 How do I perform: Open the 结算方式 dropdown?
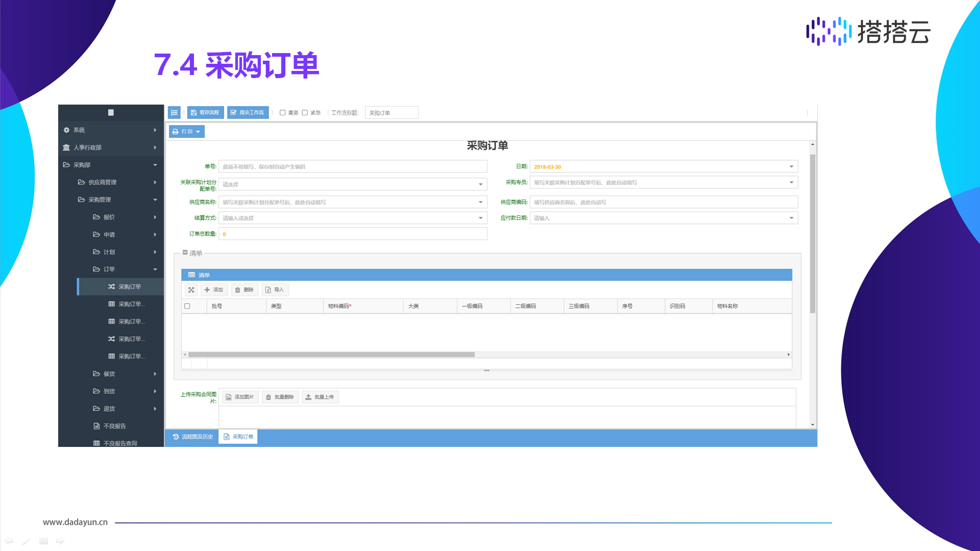[x=480, y=218]
